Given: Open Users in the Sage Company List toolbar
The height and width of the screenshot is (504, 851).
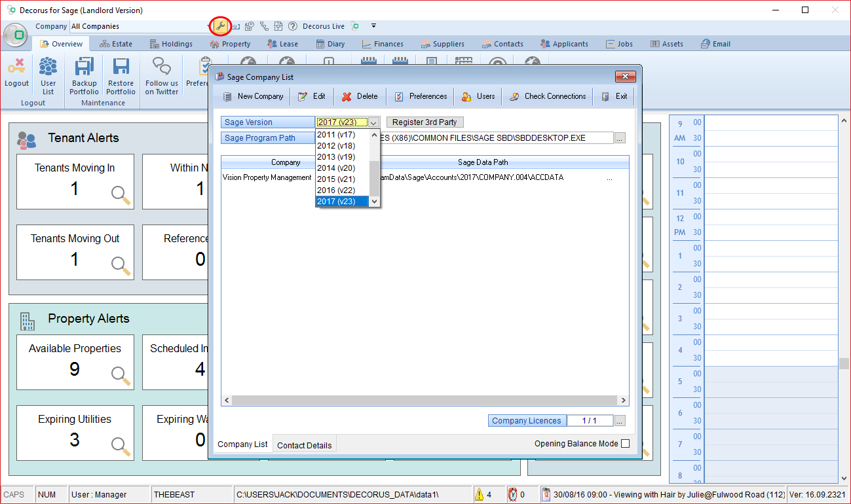Looking at the screenshot, I should 478,96.
